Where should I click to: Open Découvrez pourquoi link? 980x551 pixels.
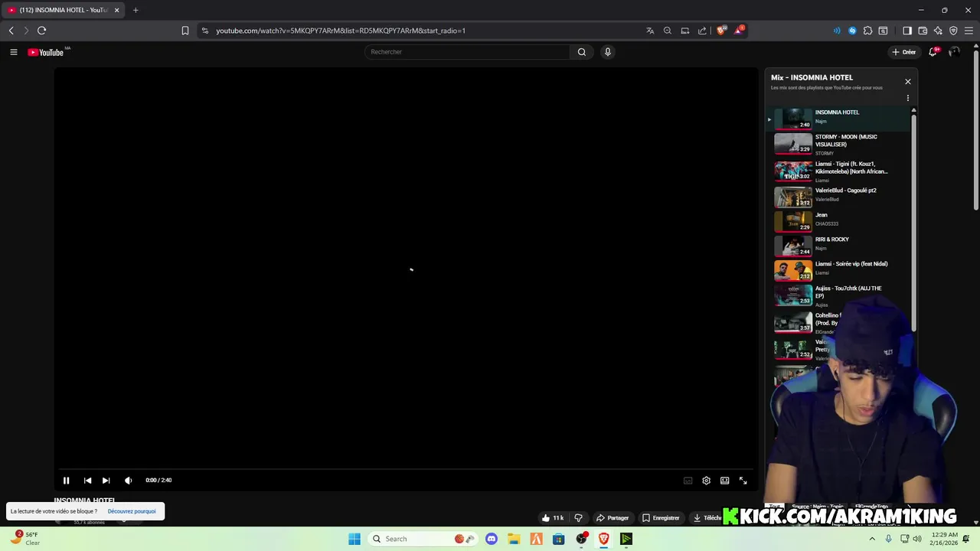click(132, 511)
